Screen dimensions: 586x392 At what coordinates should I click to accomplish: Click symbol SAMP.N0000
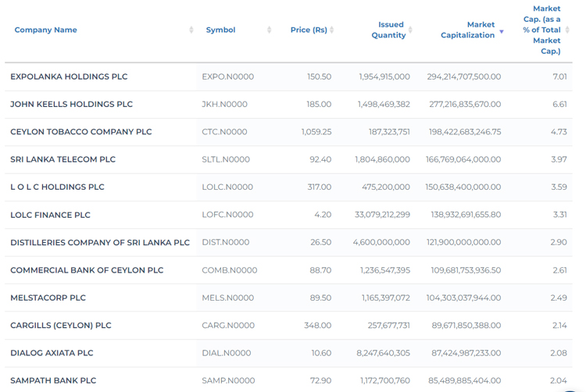coord(228,381)
